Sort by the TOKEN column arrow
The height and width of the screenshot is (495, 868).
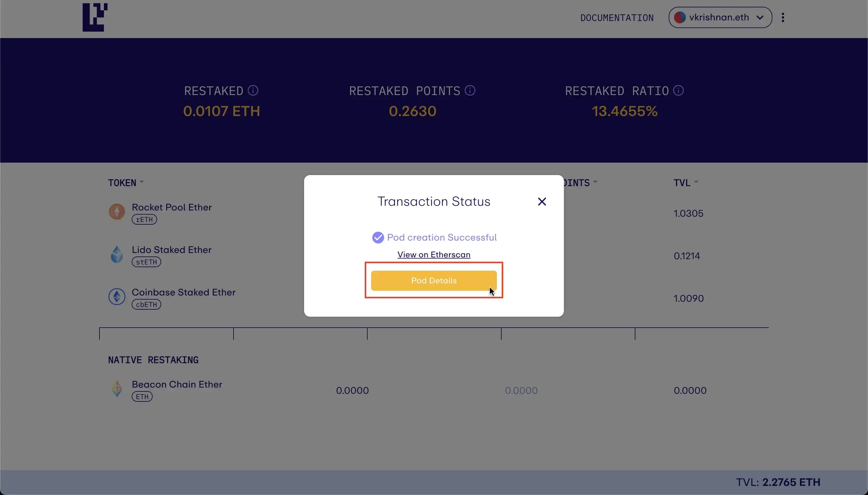142,182
